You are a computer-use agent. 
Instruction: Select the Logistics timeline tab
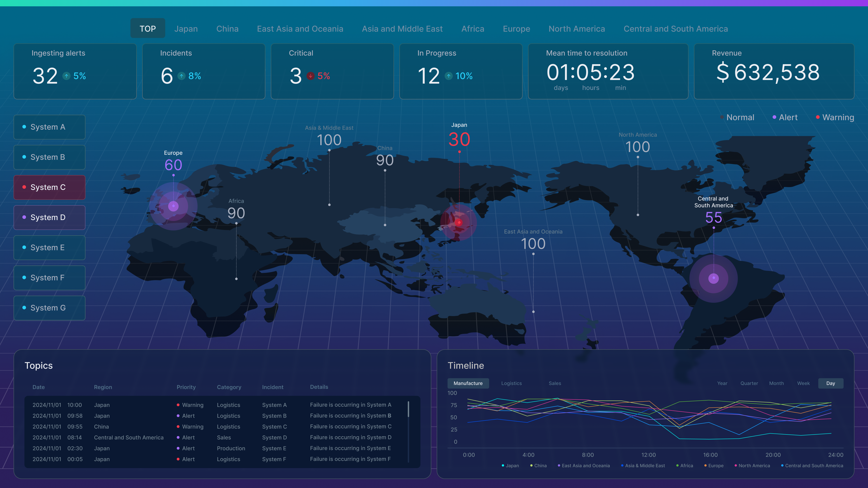(x=511, y=383)
